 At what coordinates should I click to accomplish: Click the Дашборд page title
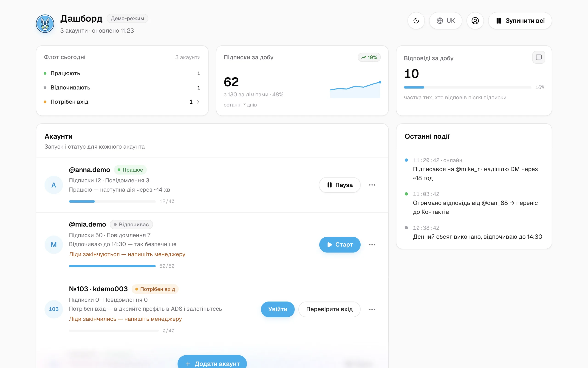click(81, 18)
